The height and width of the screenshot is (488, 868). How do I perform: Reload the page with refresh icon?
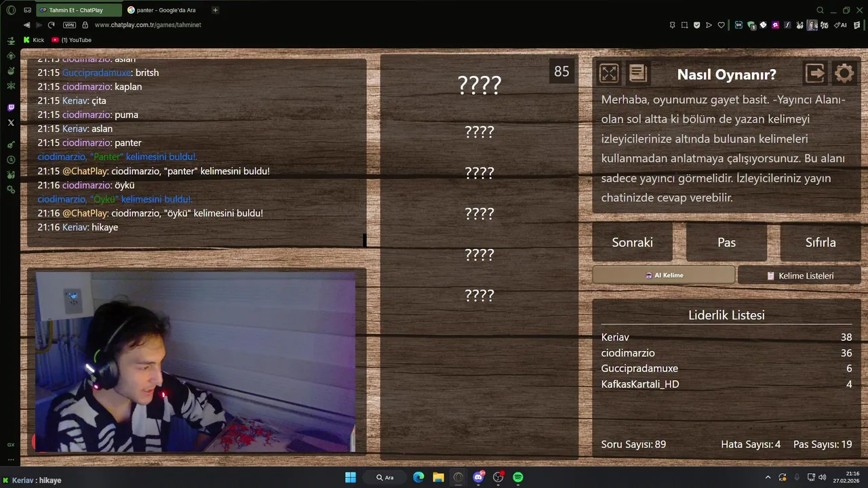51,25
